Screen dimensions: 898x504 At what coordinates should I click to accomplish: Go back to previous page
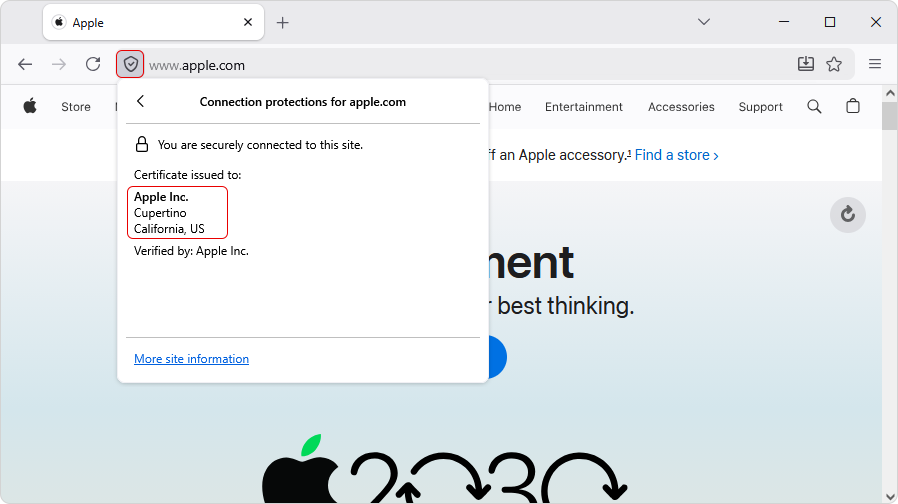tap(25, 64)
